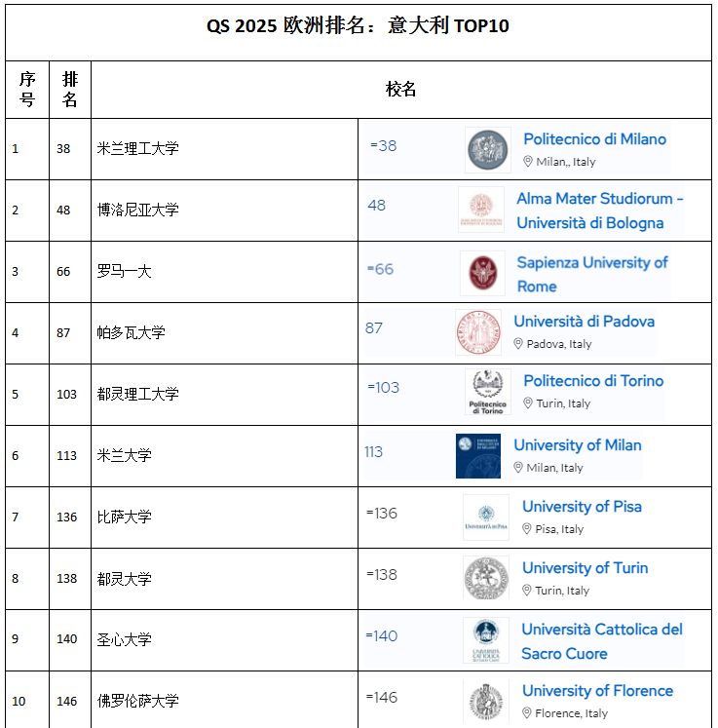The image size is (718, 728).
Task: Click the location pin beside Pisa, Italy
Action: coord(527,529)
